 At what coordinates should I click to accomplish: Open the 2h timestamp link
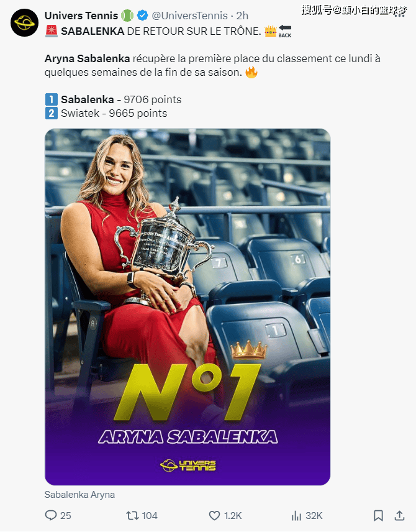coord(242,16)
